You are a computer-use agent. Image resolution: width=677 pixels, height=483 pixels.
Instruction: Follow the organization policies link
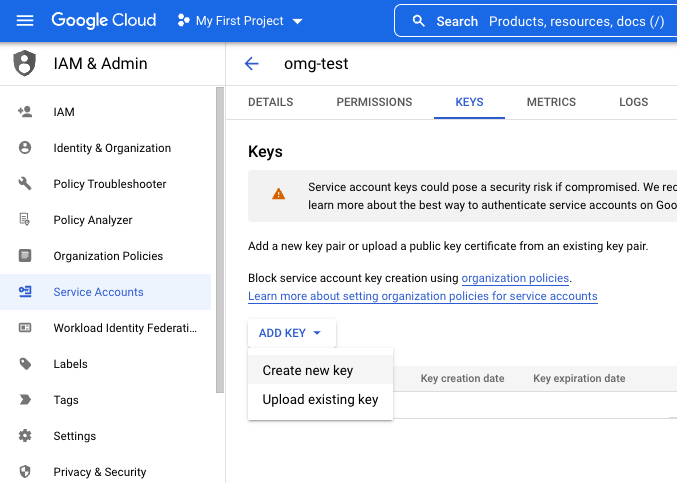point(515,278)
